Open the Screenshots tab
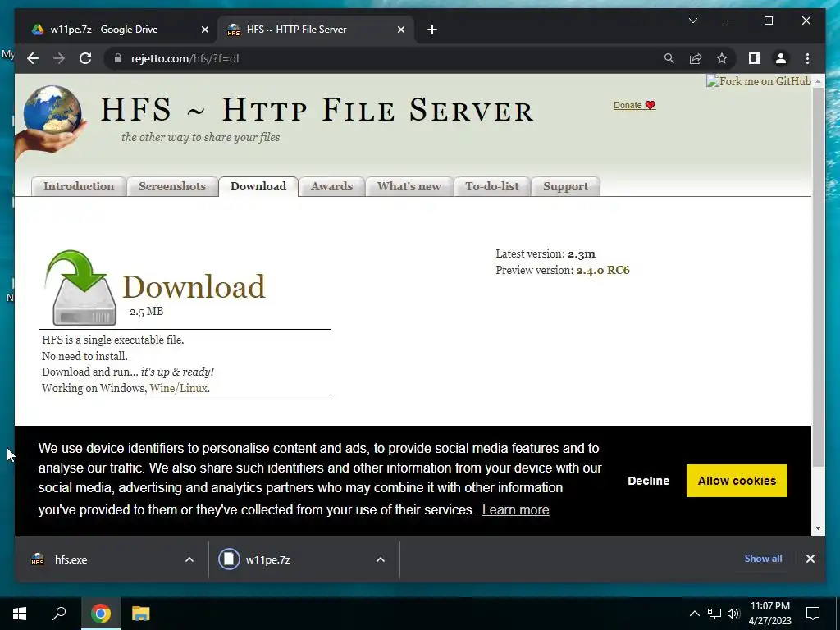This screenshot has width=840, height=630. pyautogui.click(x=172, y=186)
